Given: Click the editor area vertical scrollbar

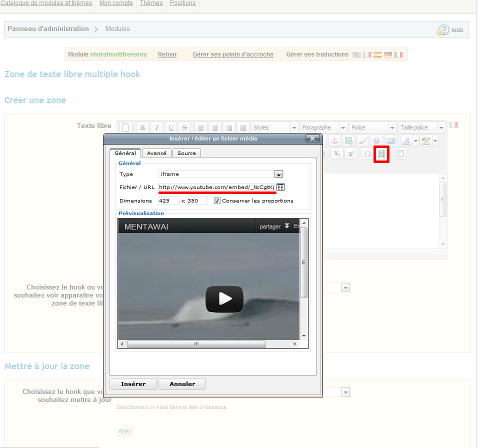Looking at the screenshot, I should (442, 199).
